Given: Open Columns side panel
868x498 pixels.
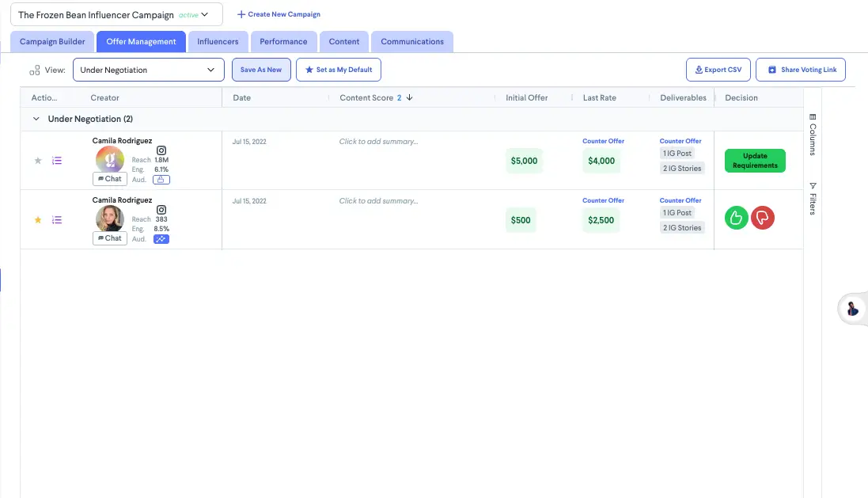Looking at the screenshot, I should [813, 135].
